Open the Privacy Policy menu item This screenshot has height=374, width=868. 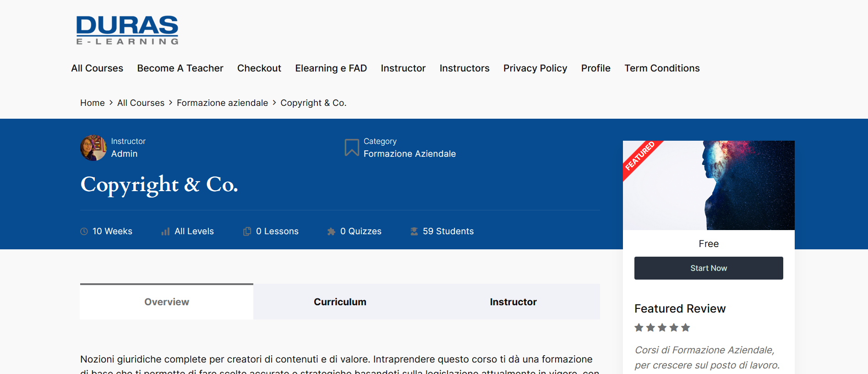pos(535,68)
